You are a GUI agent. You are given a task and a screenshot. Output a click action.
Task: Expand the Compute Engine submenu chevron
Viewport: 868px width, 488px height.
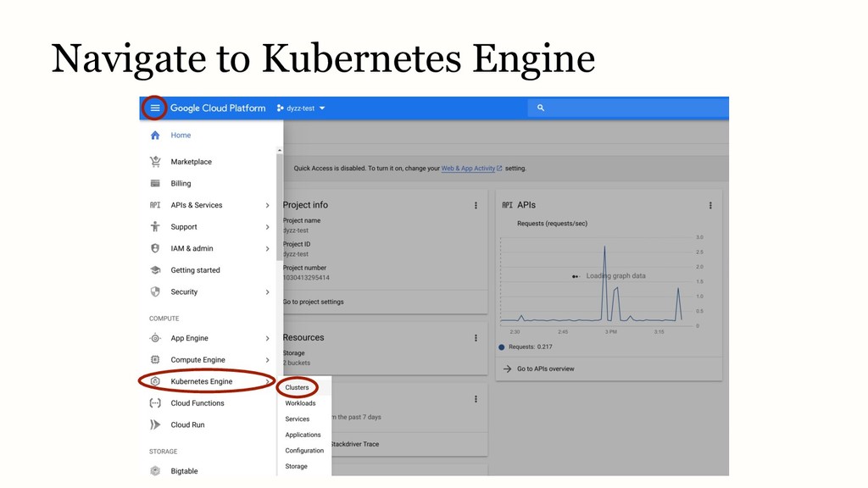267,359
